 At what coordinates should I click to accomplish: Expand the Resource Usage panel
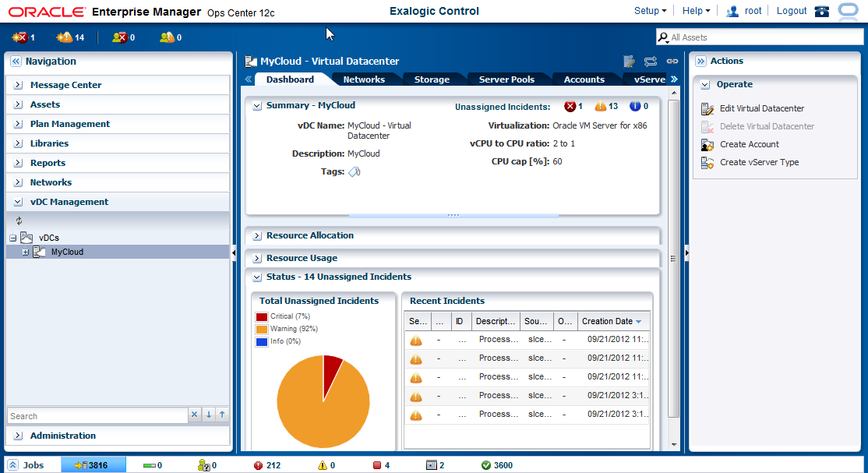tap(257, 259)
